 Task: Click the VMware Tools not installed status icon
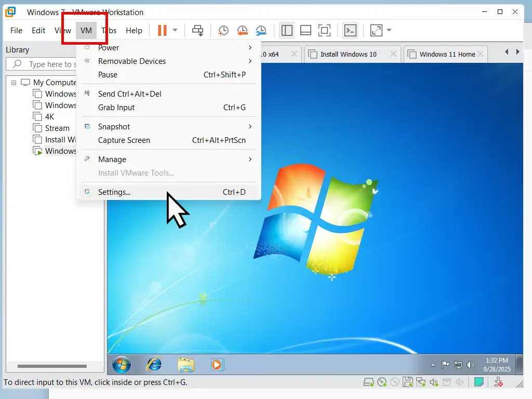(498, 382)
